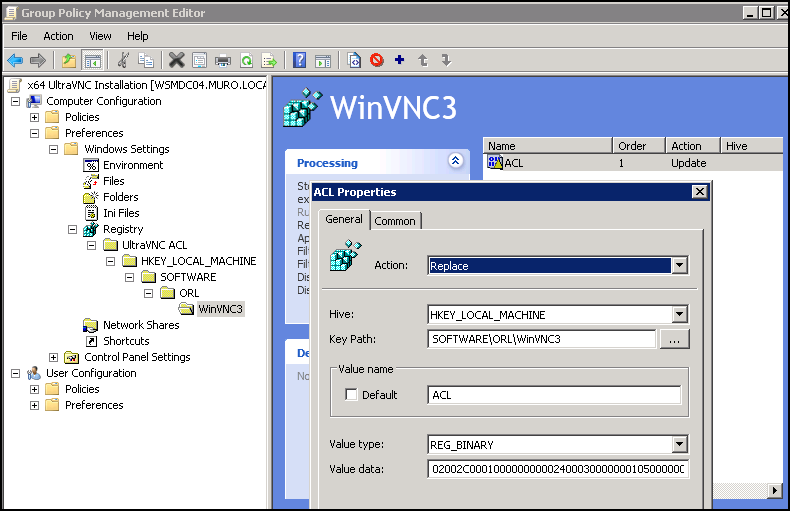Collapse the Processing panel chevron
Image resolution: width=790 pixels, height=511 pixels.
pos(455,161)
